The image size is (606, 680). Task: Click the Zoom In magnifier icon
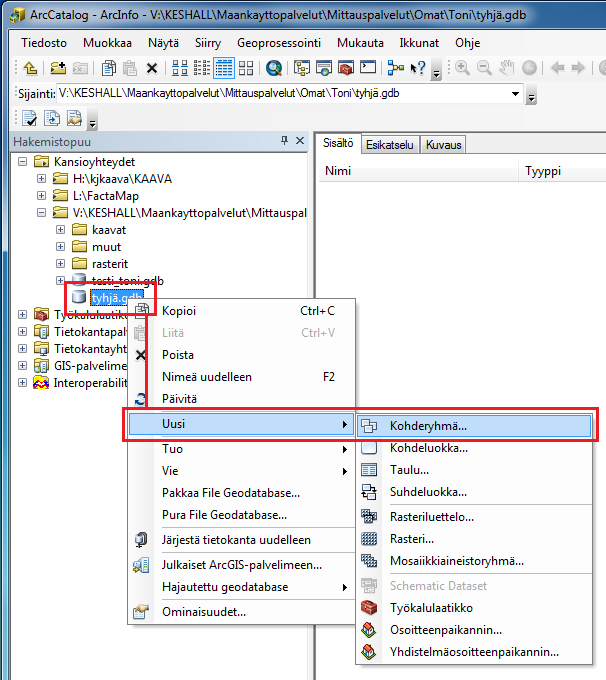point(462,68)
